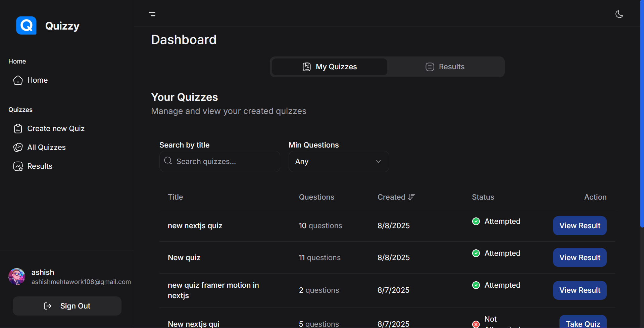Take the New nextjs qui quiz
The height and width of the screenshot is (328, 644).
coord(583,323)
